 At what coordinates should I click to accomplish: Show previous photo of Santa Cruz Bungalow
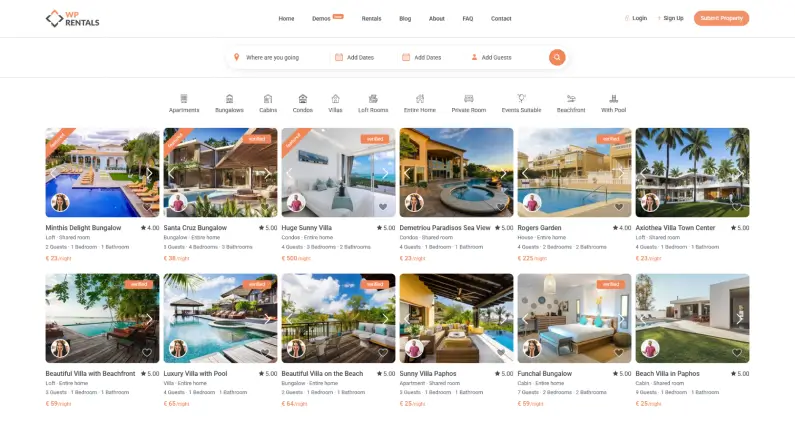171,173
